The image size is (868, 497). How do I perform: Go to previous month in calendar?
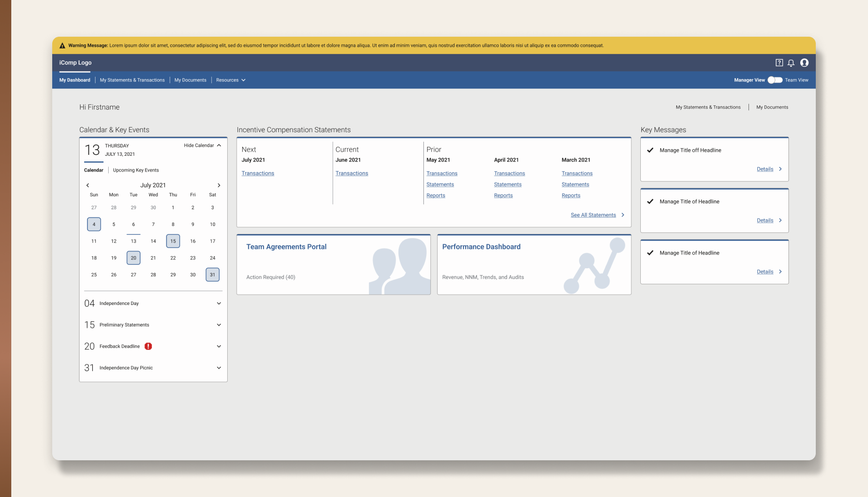click(x=88, y=185)
